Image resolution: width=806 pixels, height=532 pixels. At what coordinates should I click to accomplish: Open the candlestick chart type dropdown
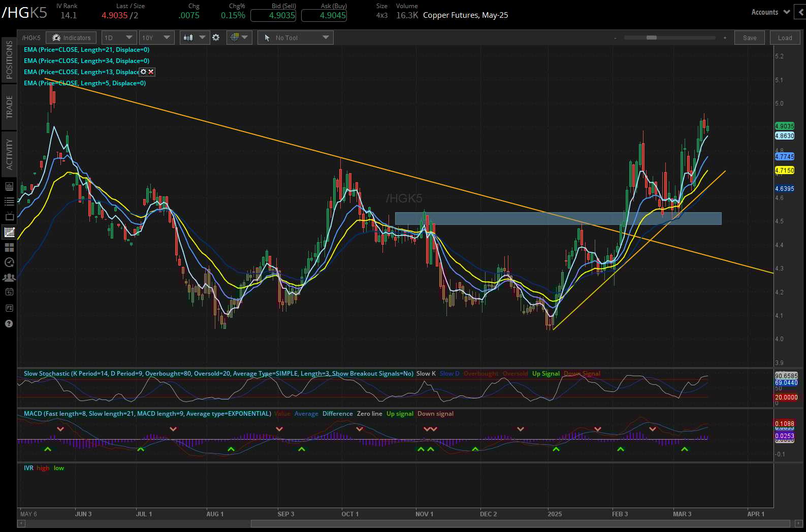pos(195,38)
